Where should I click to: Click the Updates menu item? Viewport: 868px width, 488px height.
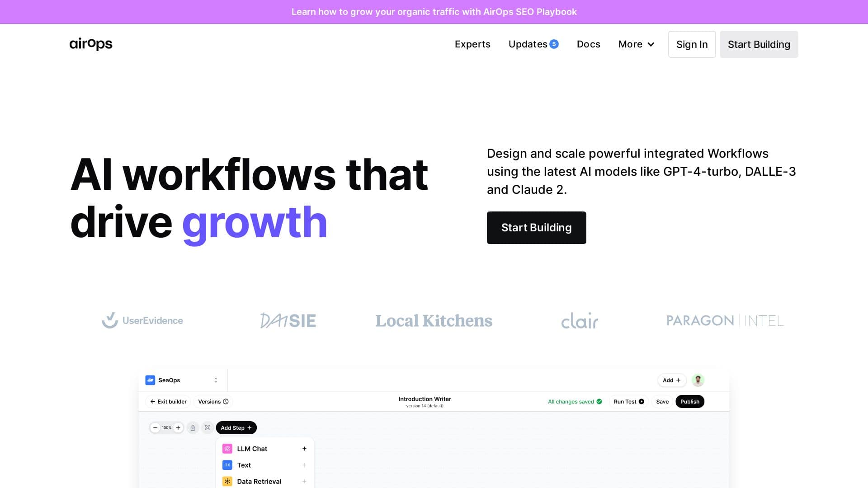[x=528, y=44]
